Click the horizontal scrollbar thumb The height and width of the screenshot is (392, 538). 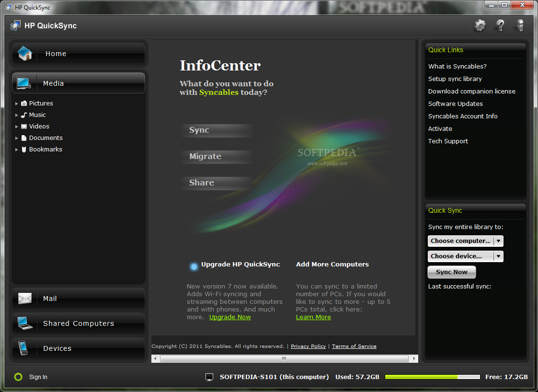[284, 359]
